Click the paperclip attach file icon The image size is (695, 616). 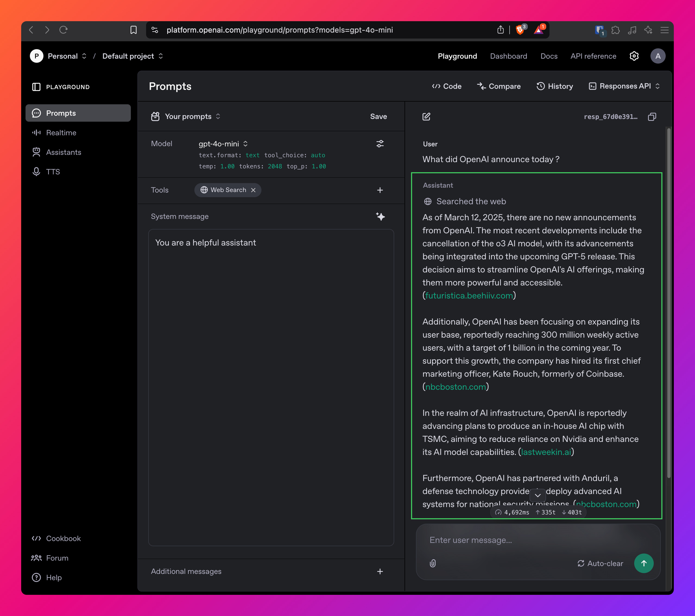(x=432, y=563)
